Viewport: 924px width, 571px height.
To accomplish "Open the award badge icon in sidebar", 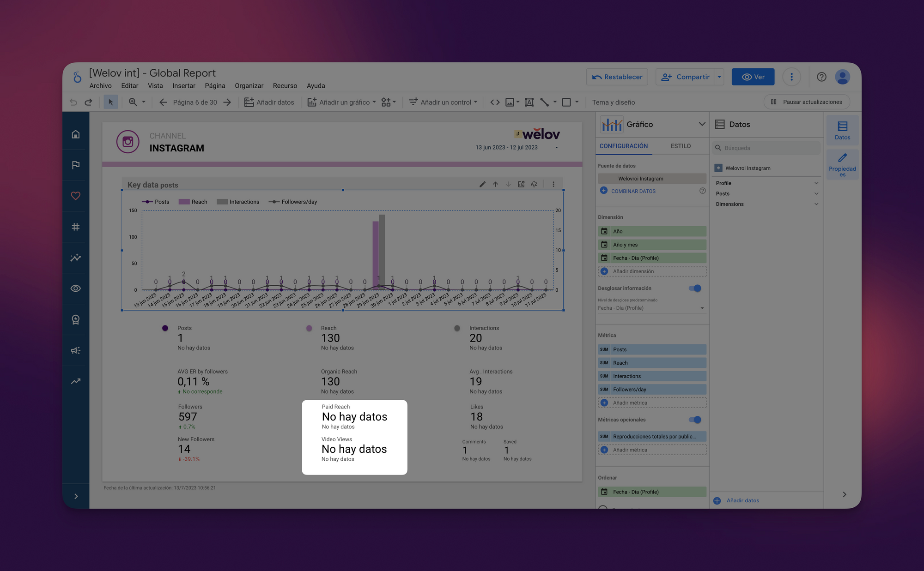I will pyautogui.click(x=76, y=319).
